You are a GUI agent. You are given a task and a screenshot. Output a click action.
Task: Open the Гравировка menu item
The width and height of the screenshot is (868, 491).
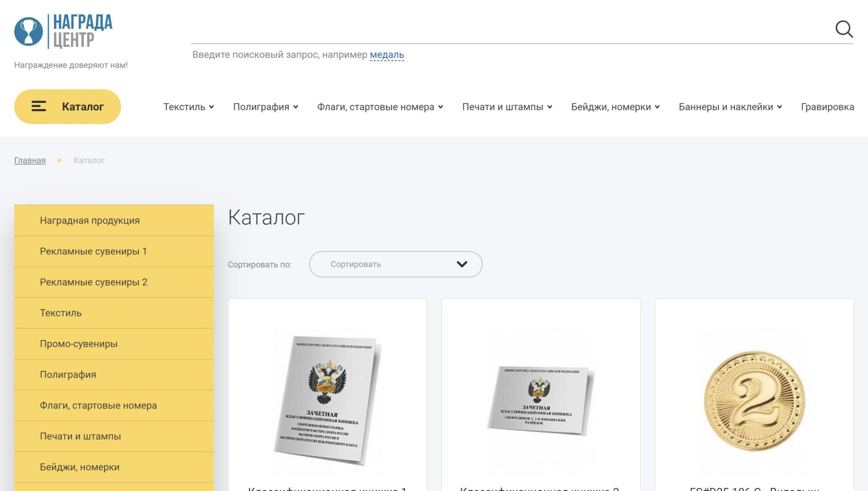[x=827, y=107]
